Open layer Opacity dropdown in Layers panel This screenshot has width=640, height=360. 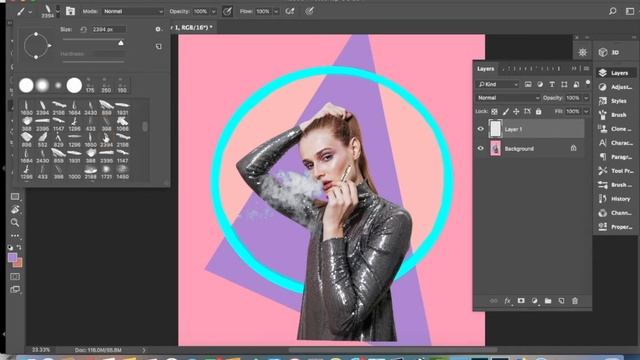(586, 98)
